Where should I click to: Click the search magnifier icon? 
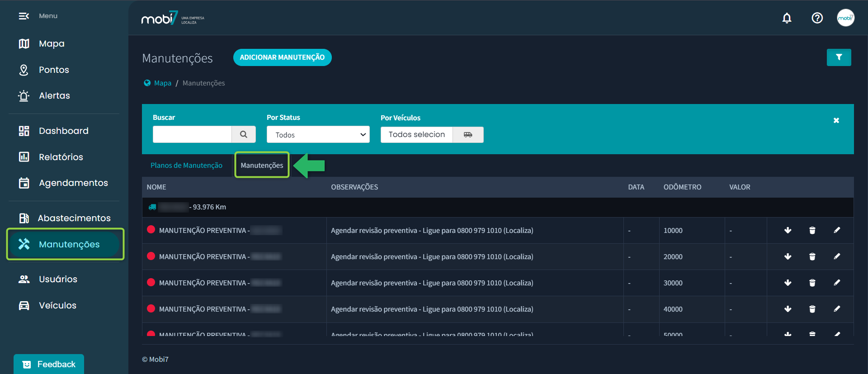244,134
